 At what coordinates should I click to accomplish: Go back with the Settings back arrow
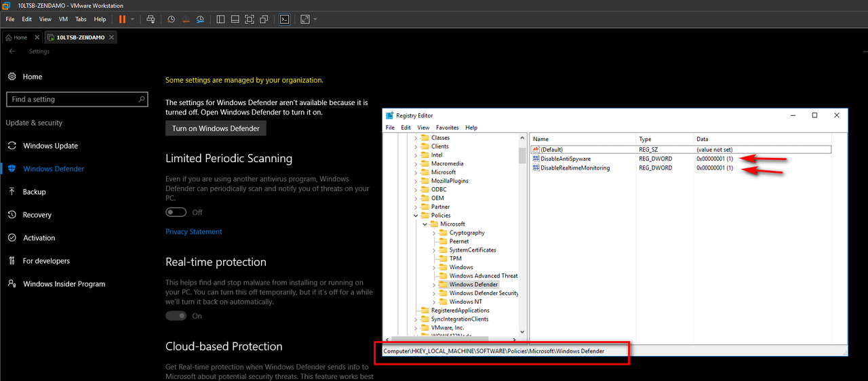(12, 52)
